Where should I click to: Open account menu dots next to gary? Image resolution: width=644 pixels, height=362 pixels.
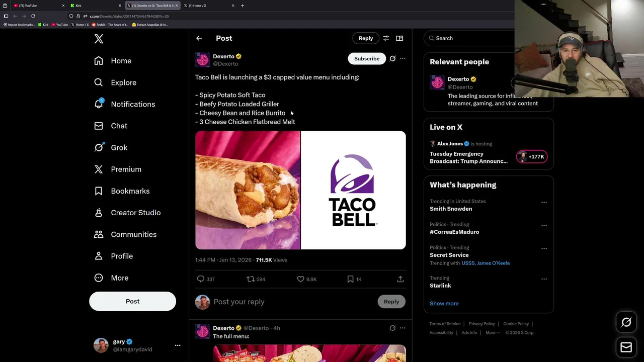177,345
